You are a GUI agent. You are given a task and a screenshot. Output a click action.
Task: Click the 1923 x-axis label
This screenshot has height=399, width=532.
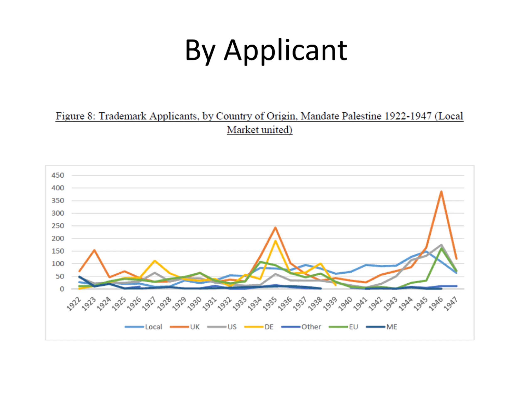coord(89,304)
